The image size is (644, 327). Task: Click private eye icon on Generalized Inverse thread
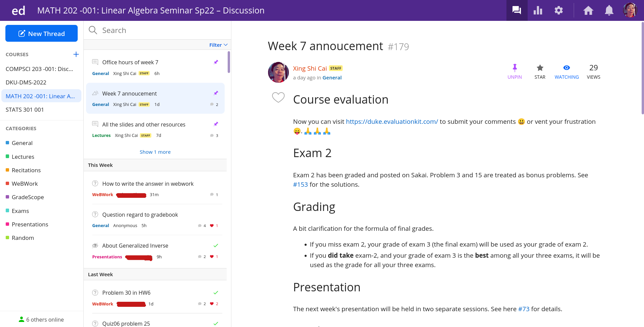(x=95, y=245)
